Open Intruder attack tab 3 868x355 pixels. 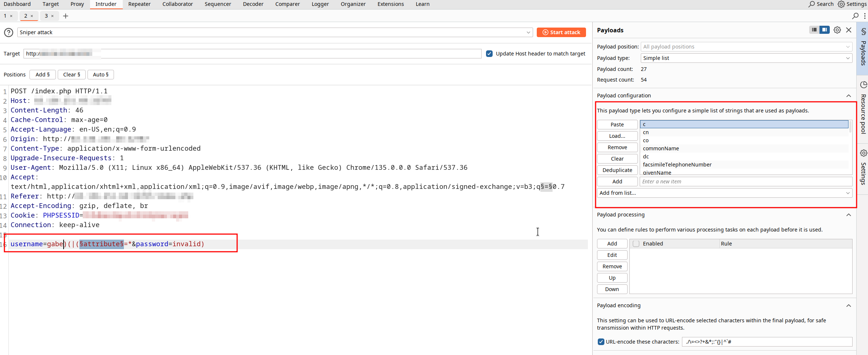[46, 16]
